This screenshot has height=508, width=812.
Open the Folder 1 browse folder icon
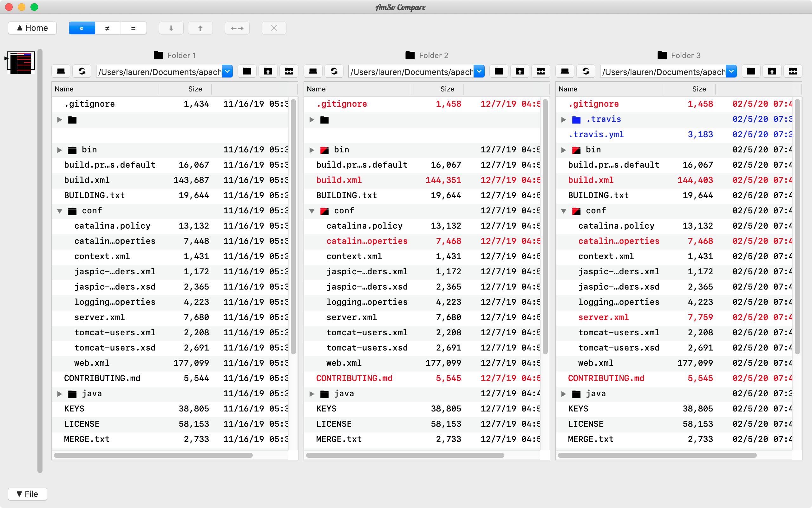[247, 71]
